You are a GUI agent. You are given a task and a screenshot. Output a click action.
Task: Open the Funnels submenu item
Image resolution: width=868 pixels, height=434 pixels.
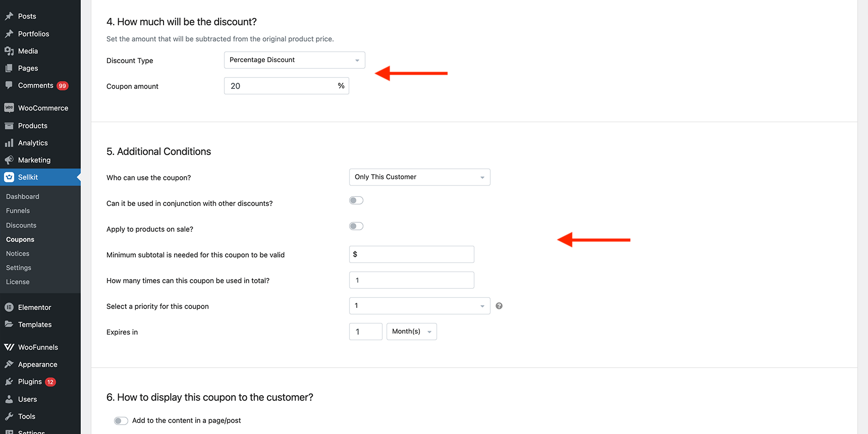(x=18, y=210)
